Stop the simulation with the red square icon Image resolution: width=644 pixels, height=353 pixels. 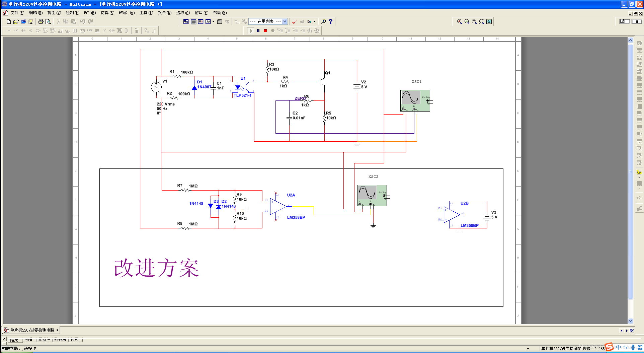265,30
